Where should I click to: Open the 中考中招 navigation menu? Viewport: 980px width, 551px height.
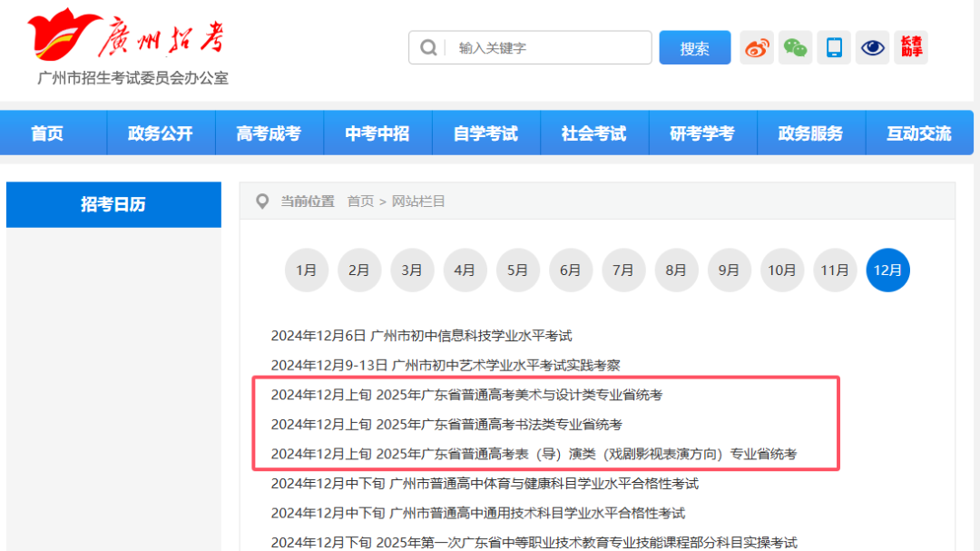point(377,133)
